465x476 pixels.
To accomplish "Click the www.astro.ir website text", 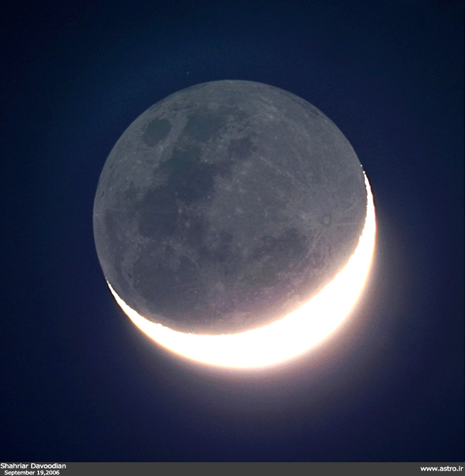I will (x=442, y=469).
